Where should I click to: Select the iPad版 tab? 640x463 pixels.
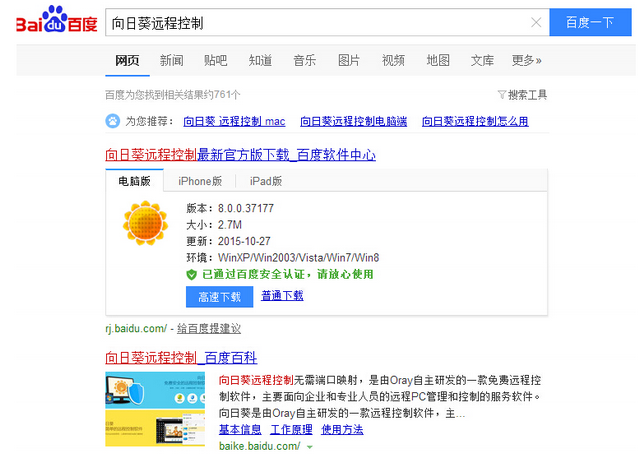click(x=265, y=181)
